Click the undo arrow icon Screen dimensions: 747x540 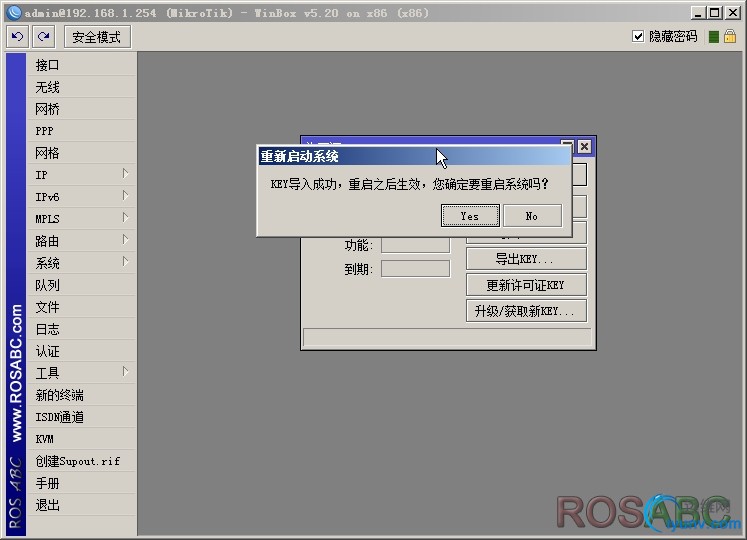(x=18, y=37)
